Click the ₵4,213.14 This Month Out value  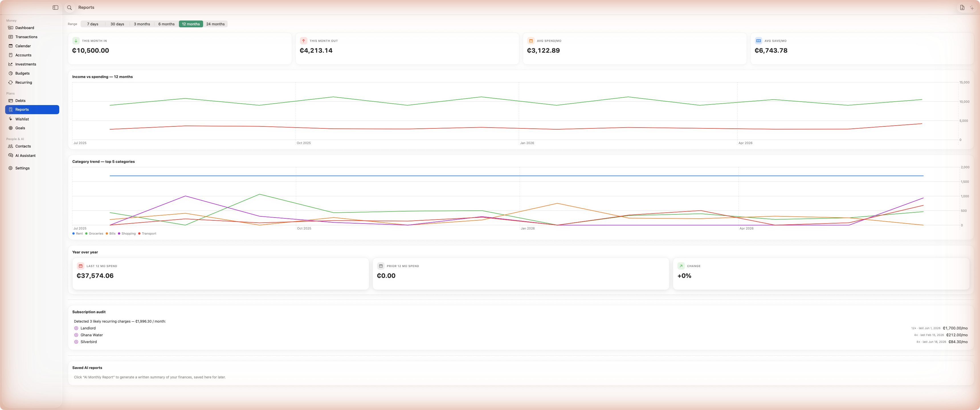point(316,51)
